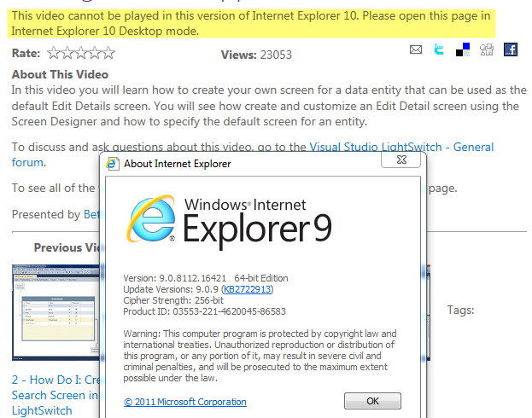Share video via email envelope icon
This screenshot has width=532, height=418.
[416, 49]
